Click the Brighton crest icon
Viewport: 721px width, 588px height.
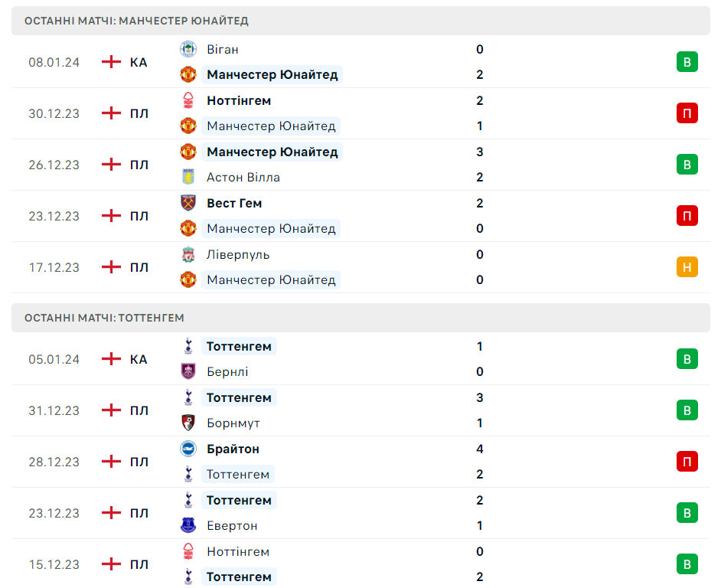(x=188, y=449)
